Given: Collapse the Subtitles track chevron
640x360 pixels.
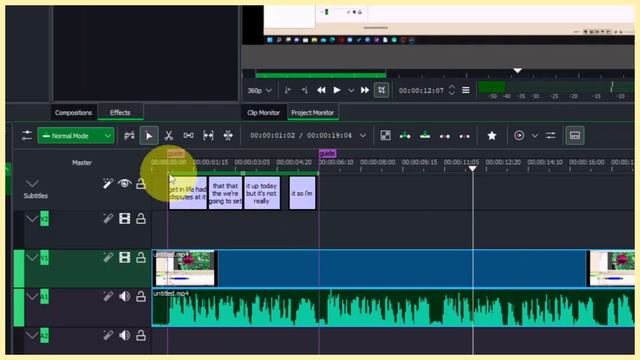Looking at the screenshot, I should click(x=32, y=183).
